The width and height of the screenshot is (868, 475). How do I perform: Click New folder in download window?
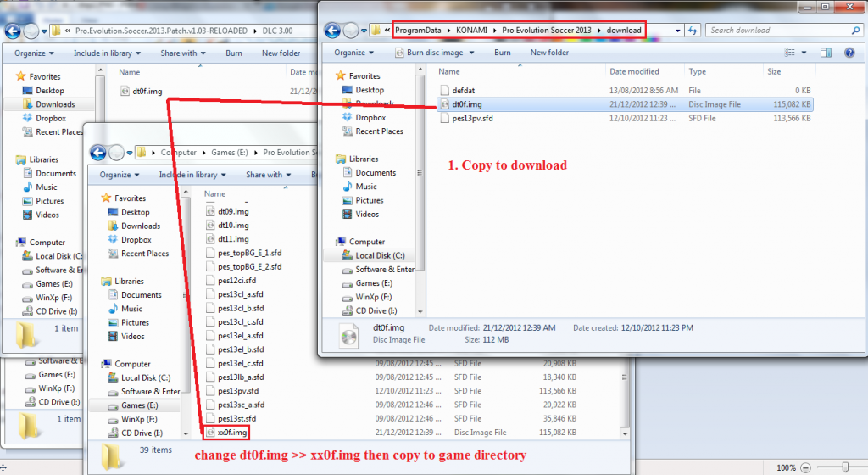pyautogui.click(x=549, y=53)
